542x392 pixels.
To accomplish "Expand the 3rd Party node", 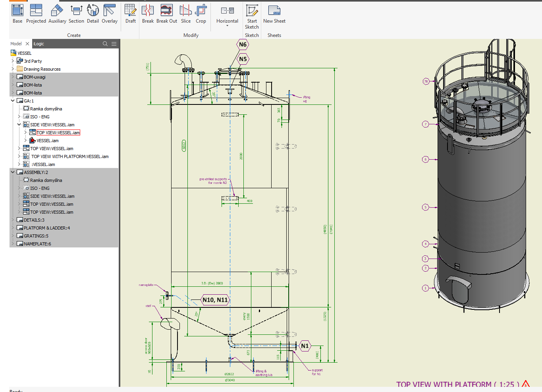I will pyautogui.click(x=13, y=61).
